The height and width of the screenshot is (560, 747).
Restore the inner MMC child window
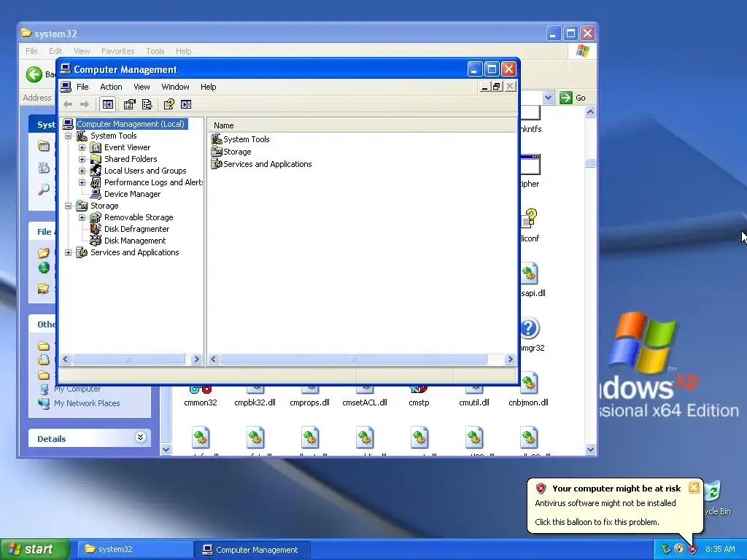pyautogui.click(x=497, y=87)
